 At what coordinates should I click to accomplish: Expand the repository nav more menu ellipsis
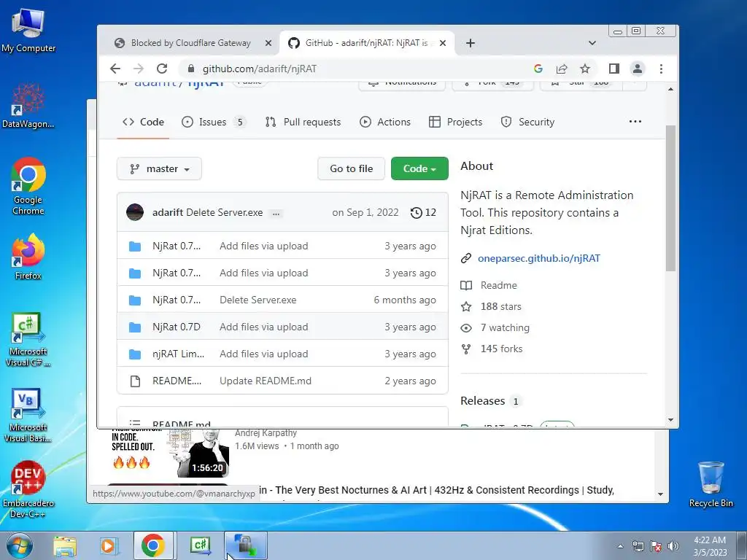635,122
